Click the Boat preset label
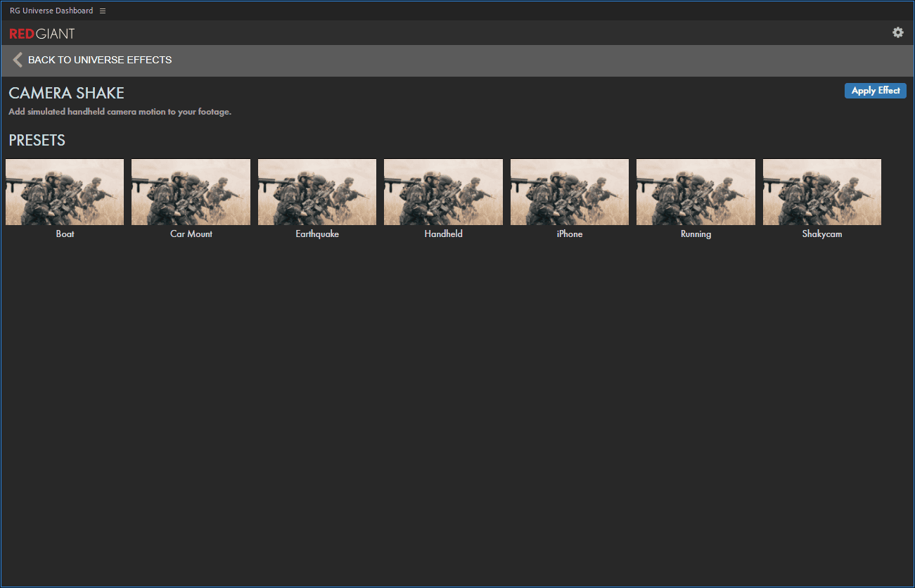The width and height of the screenshot is (915, 588). [x=65, y=234]
